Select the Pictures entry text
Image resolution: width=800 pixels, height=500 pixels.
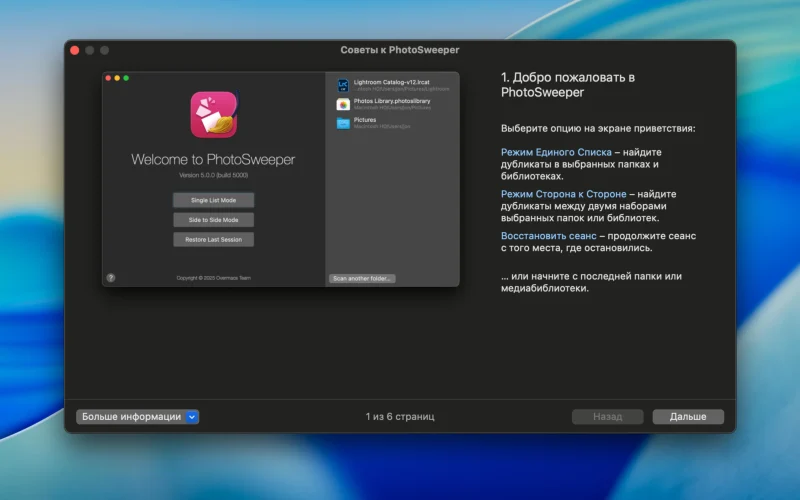point(365,120)
